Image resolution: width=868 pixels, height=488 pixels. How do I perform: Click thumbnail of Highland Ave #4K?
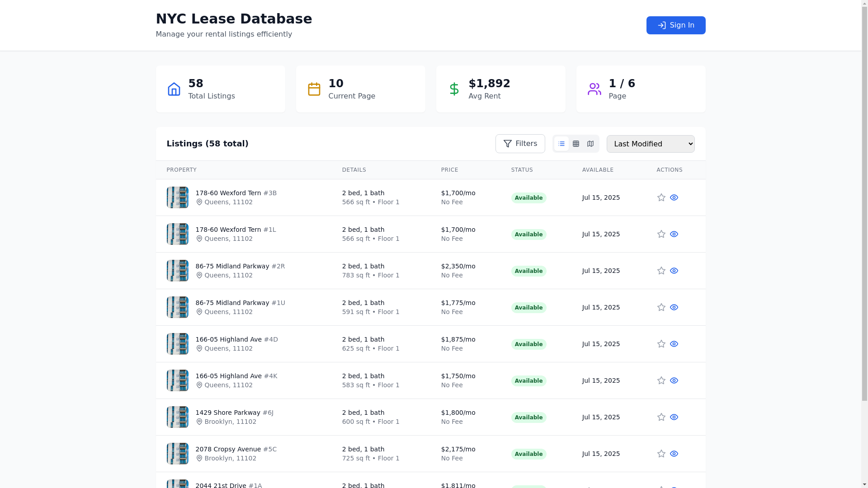click(178, 380)
